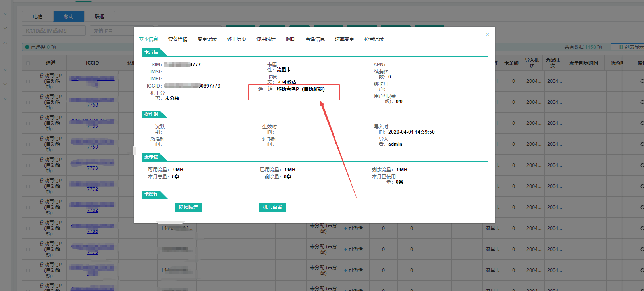Viewport: 644px width, 291px height.
Task: Click the 通道 column header
Action: click(51, 63)
